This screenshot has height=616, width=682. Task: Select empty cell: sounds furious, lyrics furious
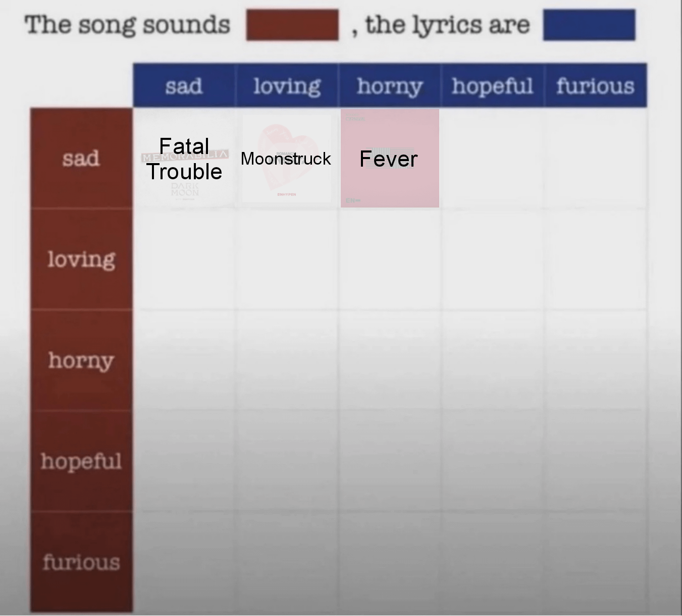click(x=595, y=561)
